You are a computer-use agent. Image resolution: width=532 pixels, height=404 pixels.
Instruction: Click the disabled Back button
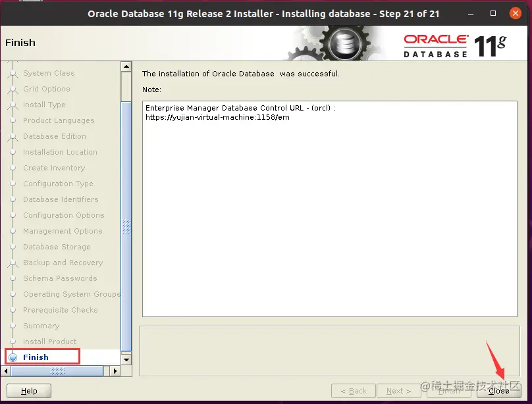pyautogui.click(x=353, y=391)
